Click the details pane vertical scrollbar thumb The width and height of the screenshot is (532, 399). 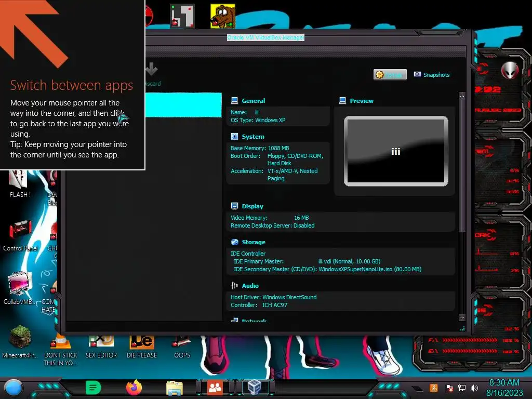pyautogui.click(x=462, y=166)
